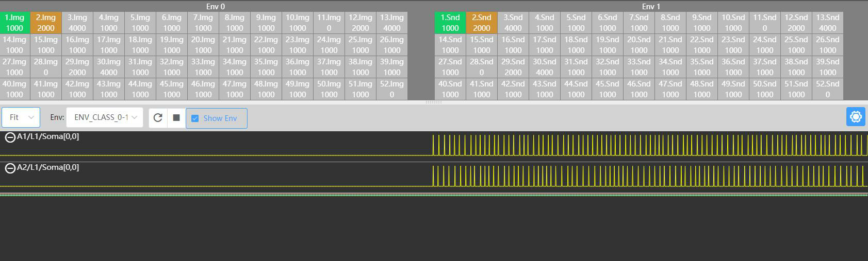Select the orange 2.Img cell
This screenshot has width=868, height=261.
click(46, 23)
